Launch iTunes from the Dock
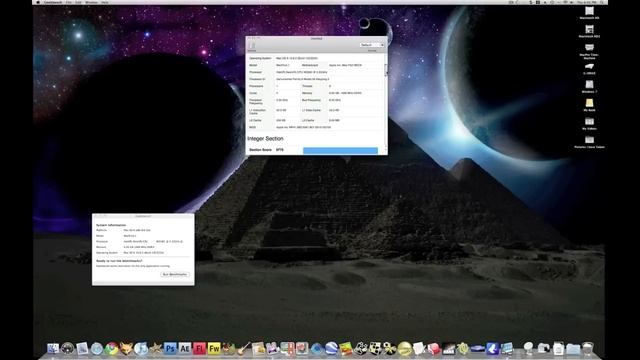This screenshot has height=360, width=640. point(141,348)
